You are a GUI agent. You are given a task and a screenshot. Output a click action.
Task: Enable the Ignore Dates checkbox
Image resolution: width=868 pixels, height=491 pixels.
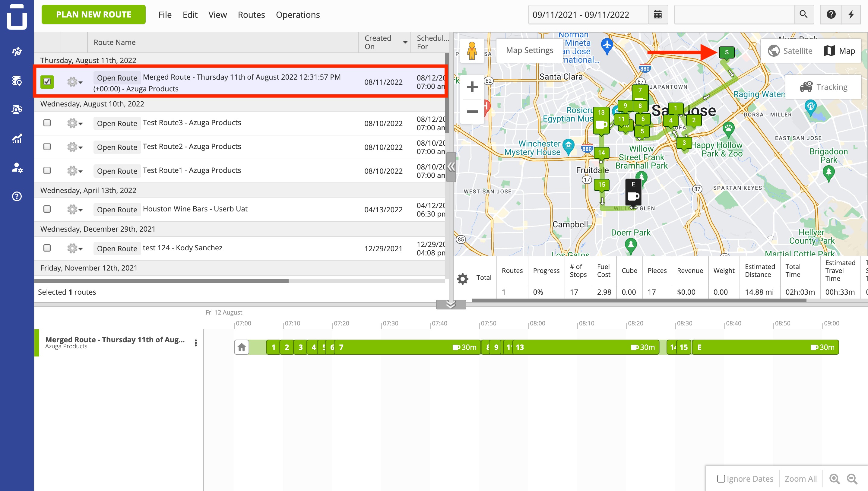[x=721, y=479]
